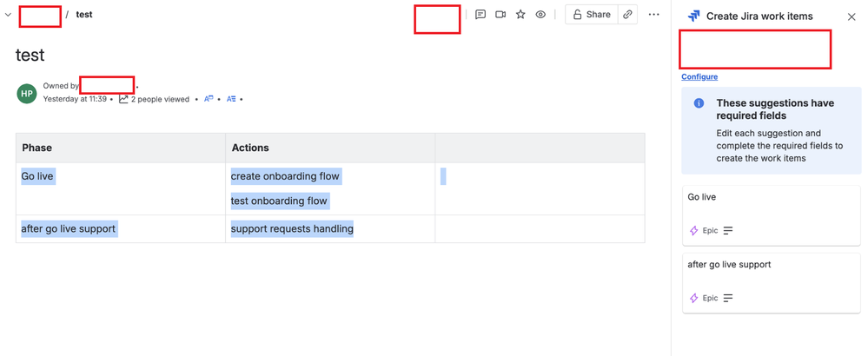This screenshot has height=356, width=868.
Task: Close the Create Jira work items panel
Action: coord(851,16)
